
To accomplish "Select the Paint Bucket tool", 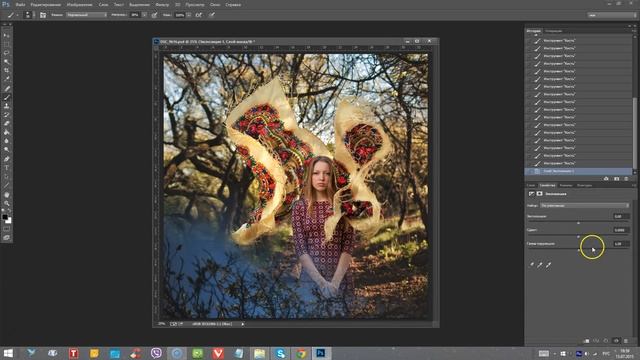I will coord(7,132).
